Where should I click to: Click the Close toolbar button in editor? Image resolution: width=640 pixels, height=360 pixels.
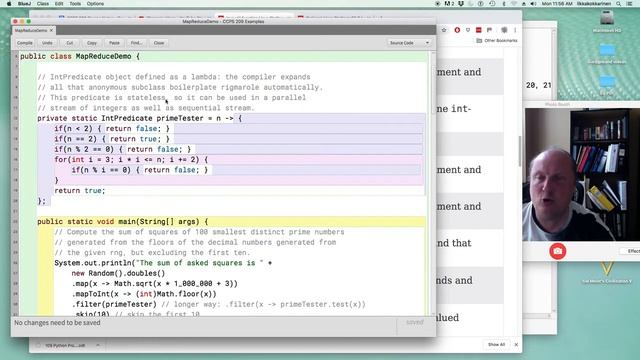pyautogui.click(x=159, y=43)
